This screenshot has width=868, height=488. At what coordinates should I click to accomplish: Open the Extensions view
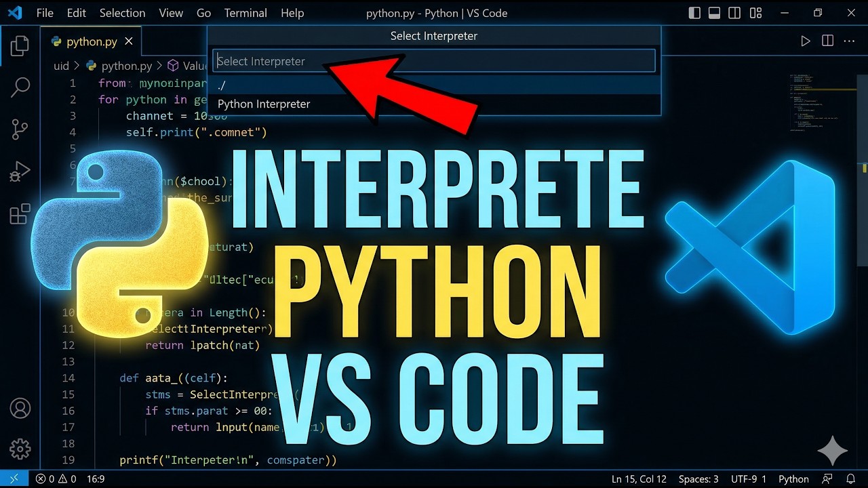[20, 213]
